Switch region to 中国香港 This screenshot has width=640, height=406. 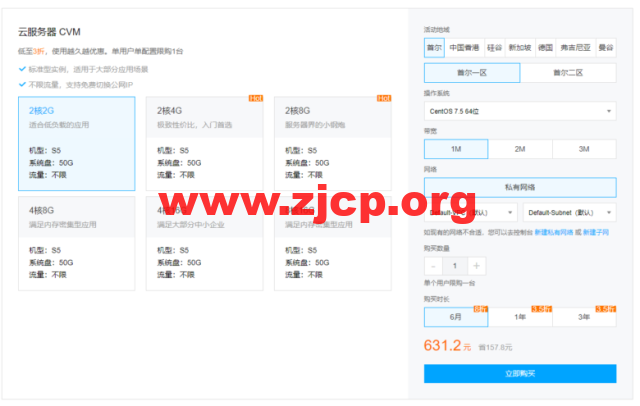(464, 48)
